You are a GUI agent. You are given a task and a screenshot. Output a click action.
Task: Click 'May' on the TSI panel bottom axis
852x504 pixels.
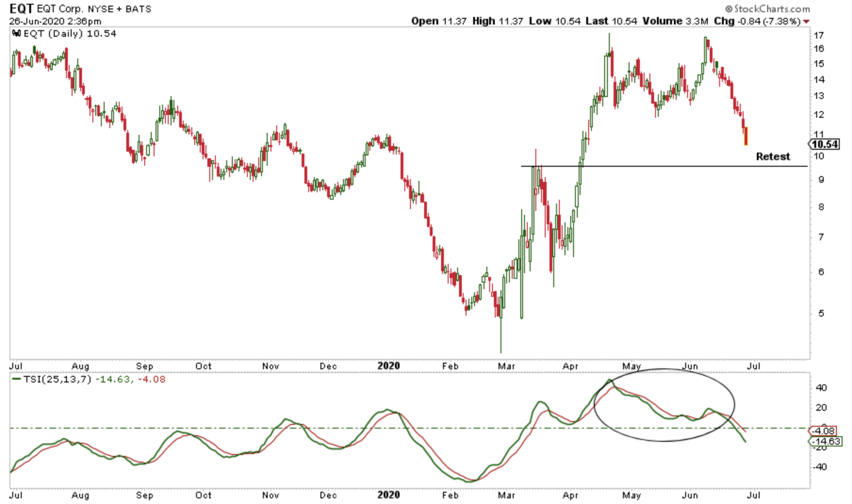coord(631,495)
